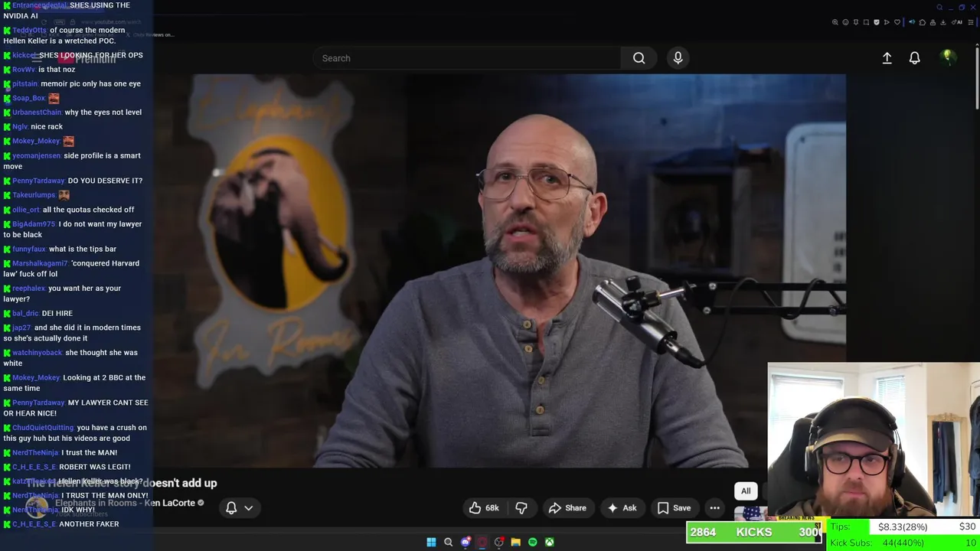980x551 pixels.
Task: Open Windows taskbar search
Action: (448, 542)
